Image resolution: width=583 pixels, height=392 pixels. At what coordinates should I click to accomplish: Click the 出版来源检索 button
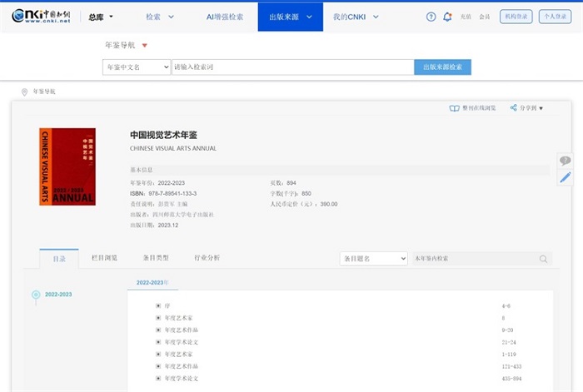442,67
